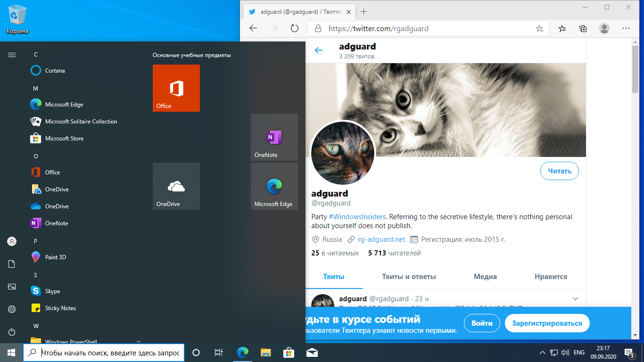Viewport: 644px width, 362px height.
Task: Open the #WindowsInsiders hashtag link
Action: point(357,217)
